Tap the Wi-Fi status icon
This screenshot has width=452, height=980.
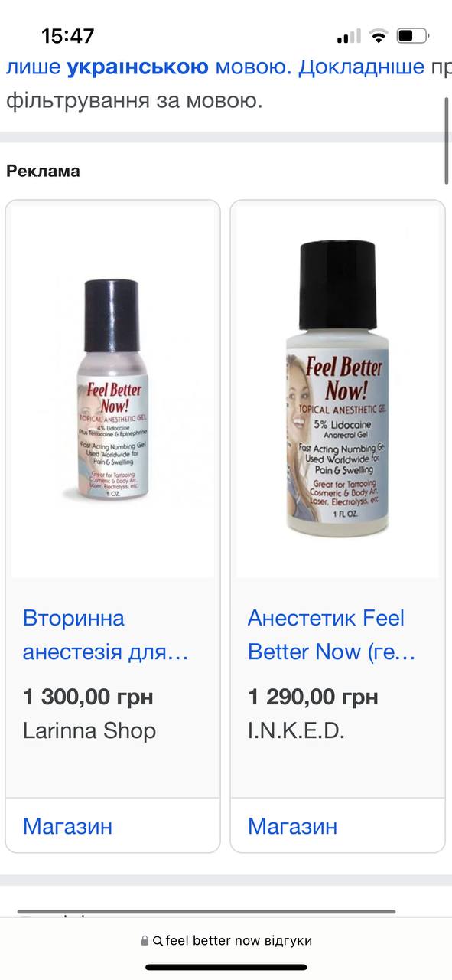pyautogui.click(x=378, y=36)
